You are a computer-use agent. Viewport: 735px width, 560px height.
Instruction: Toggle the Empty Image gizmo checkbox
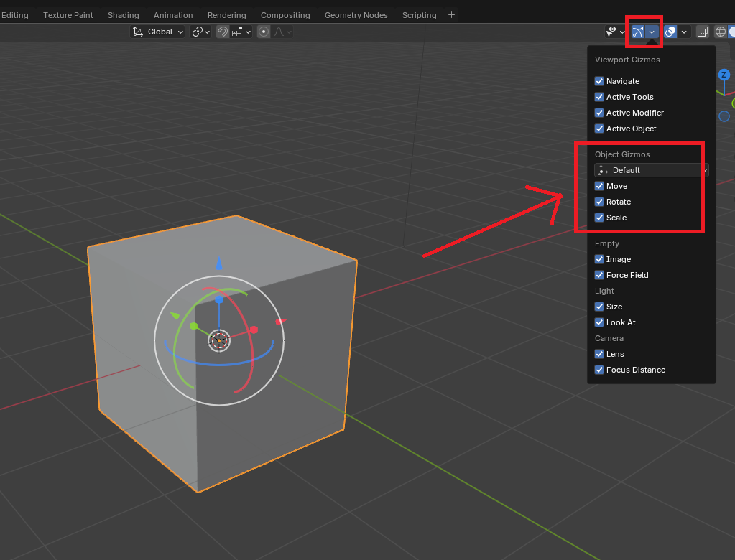(x=599, y=259)
